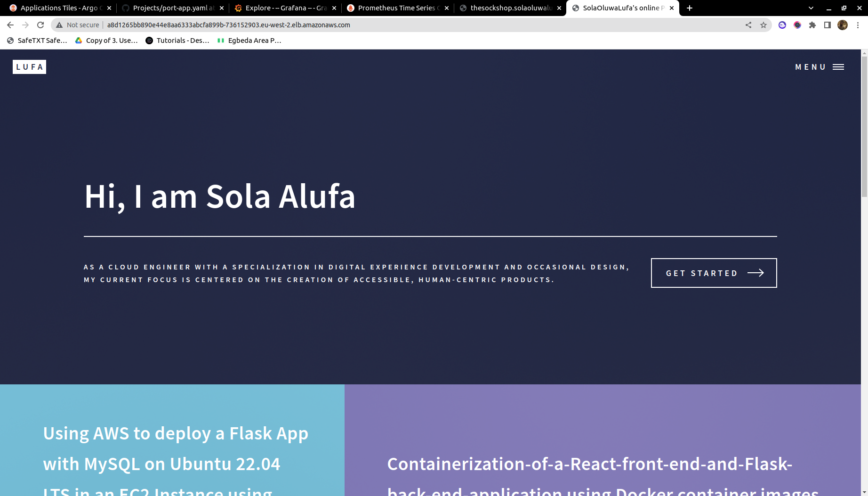This screenshot has width=868, height=496.
Task: Switch to thesockshop.solaoluwalufa tab
Action: coord(511,8)
